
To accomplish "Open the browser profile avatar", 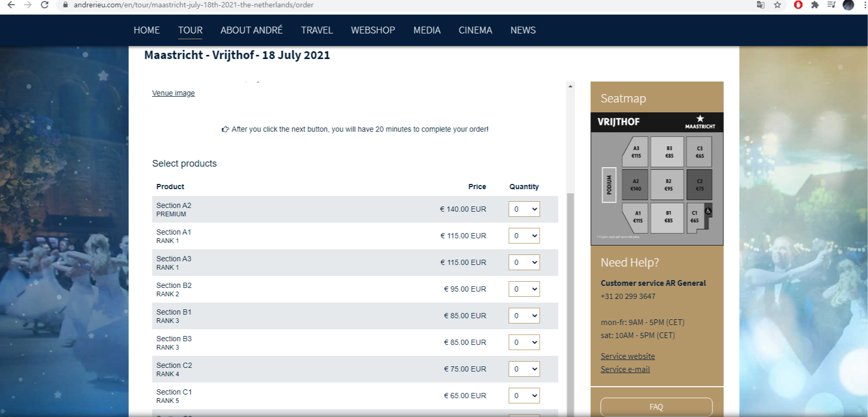I will tap(849, 5).
